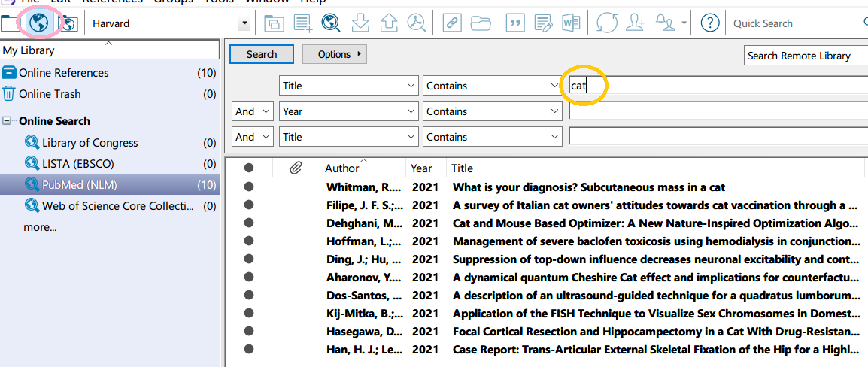The height and width of the screenshot is (367, 868).
Task: Select the Han, H. J. author cell
Action: coord(365,350)
